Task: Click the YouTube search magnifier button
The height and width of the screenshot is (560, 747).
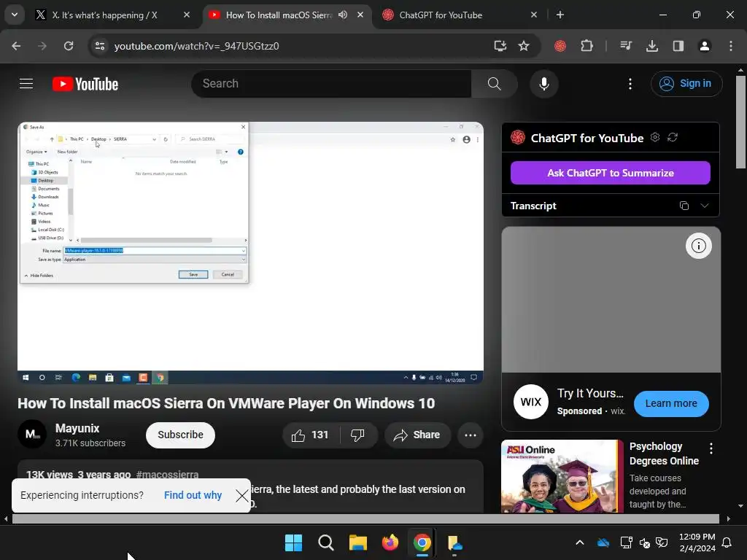Action: (x=494, y=84)
